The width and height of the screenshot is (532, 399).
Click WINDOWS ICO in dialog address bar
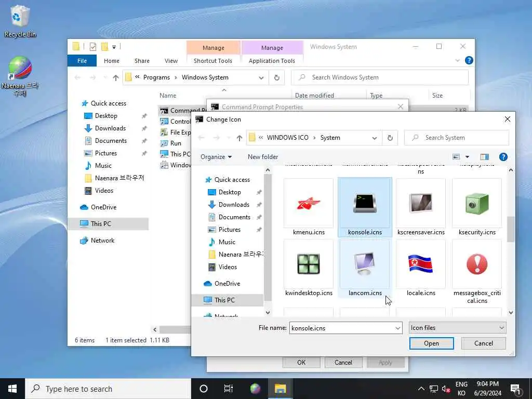point(287,138)
